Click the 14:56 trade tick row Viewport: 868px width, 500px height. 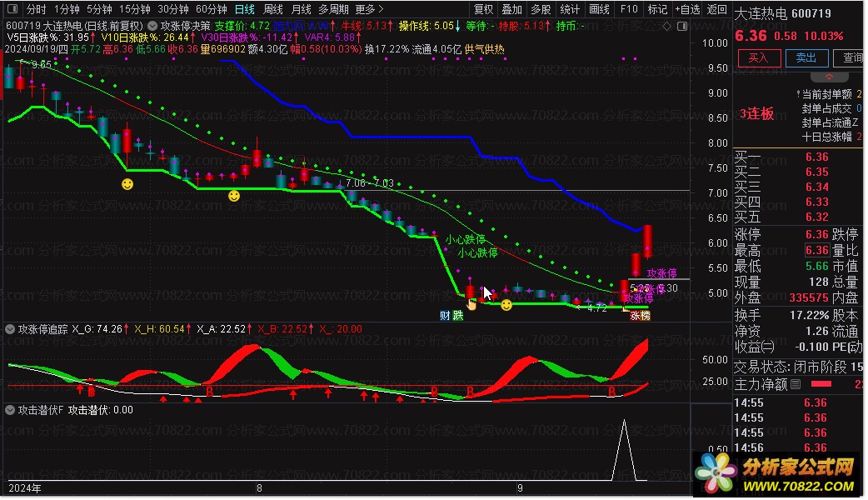(x=798, y=447)
